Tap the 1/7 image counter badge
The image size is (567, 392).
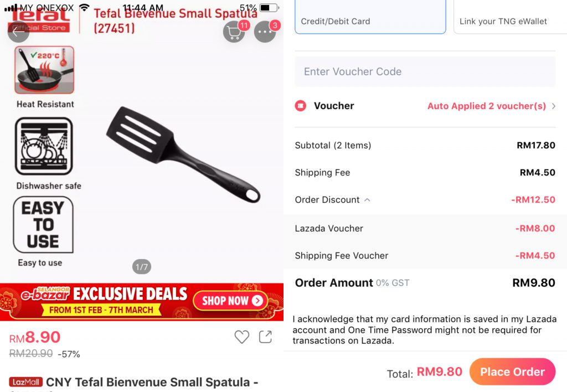coord(142,267)
